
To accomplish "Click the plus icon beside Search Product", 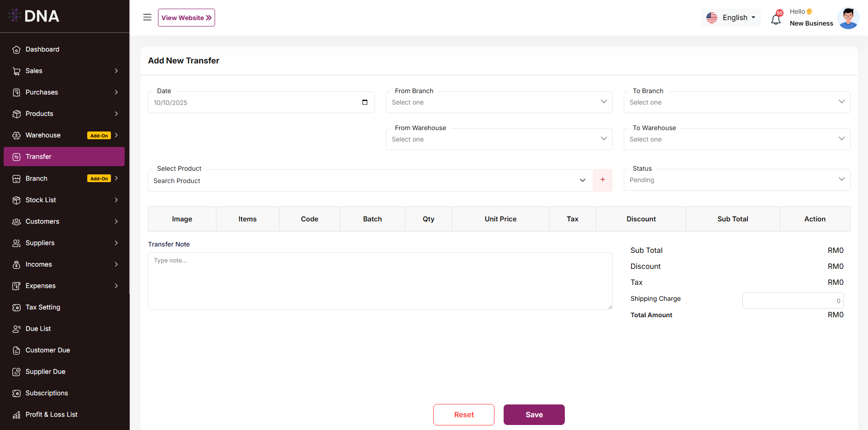I will 602,180.
